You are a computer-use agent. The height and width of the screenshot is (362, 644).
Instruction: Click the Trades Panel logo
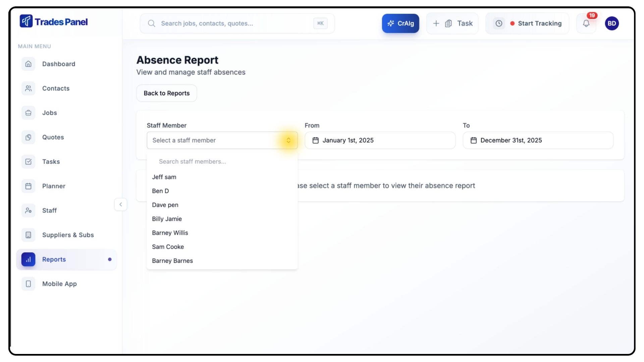pyautogui.click(x=54, y=22)
